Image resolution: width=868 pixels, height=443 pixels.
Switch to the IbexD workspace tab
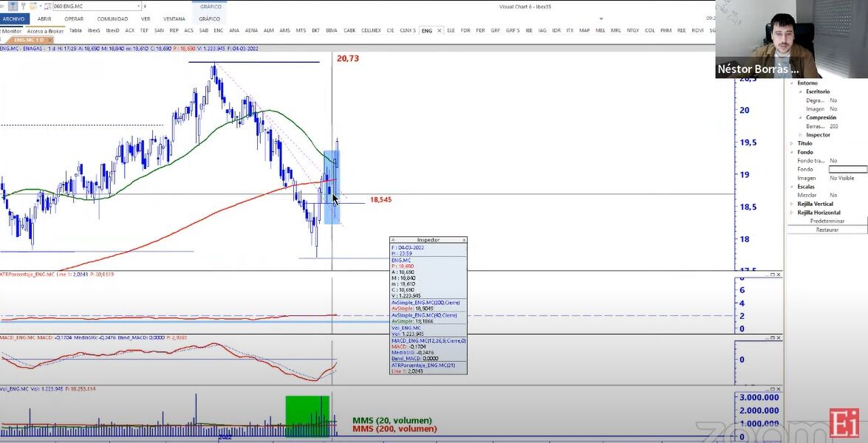(x=112, y=30)
